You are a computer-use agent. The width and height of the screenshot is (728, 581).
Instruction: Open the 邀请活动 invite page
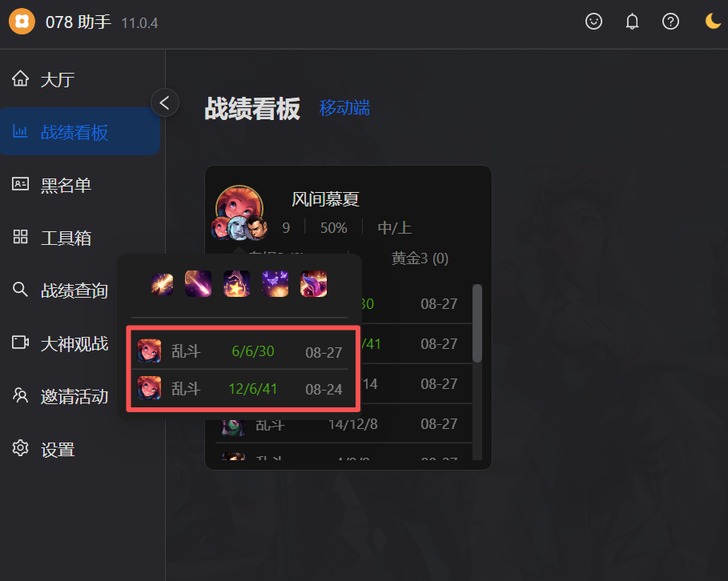60,396
